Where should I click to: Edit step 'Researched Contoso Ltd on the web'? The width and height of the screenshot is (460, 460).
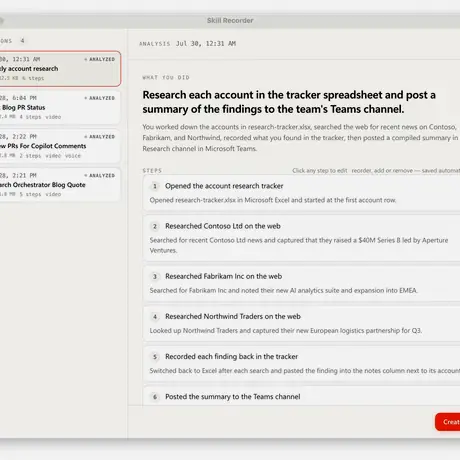coord(302,238)
